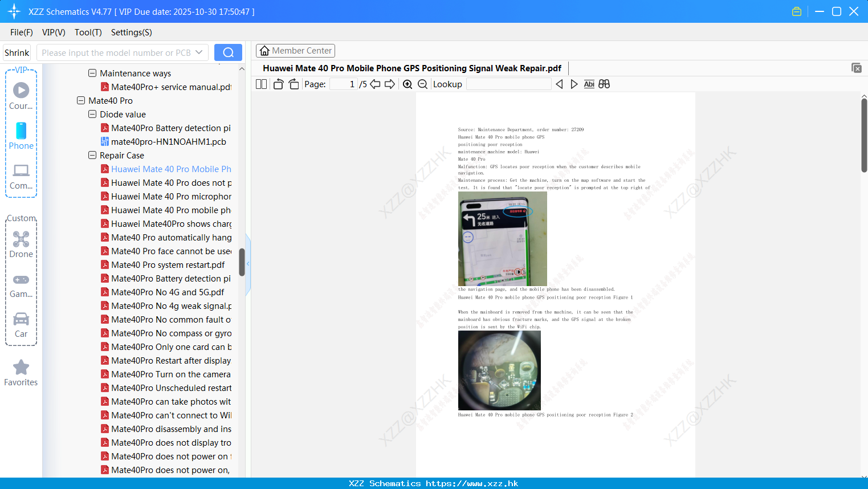Click the page number input box
Screen dimensions: 868x489
[x=344, y=84]
